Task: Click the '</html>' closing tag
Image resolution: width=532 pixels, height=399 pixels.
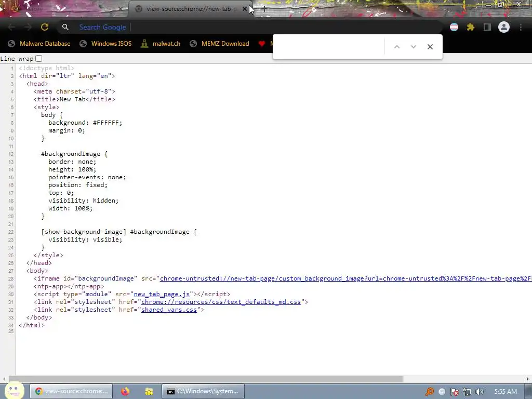Action: coord(32,325)
